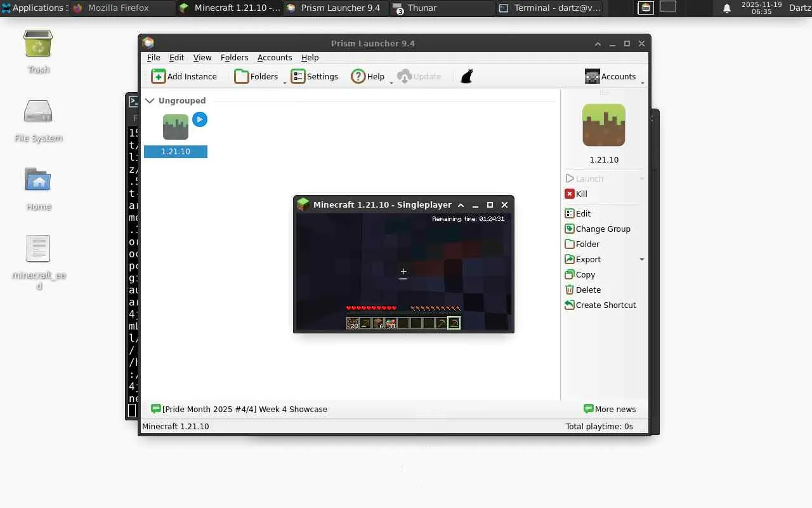The image size is (812, 508).
Task: Click the Remaining time counter in Minecraft
Action: click(468, 219)
